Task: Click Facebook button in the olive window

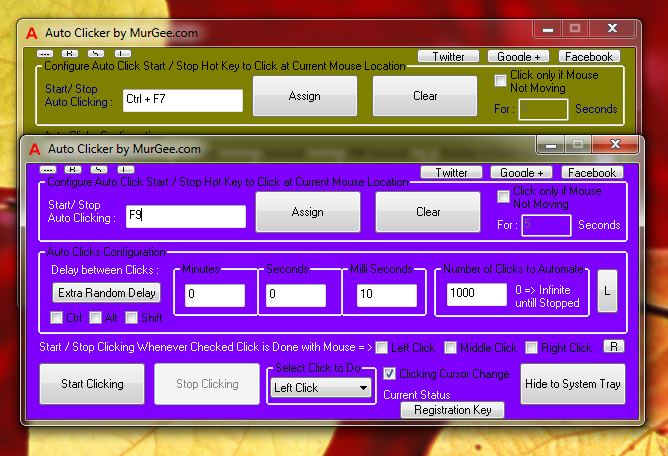Action: pos(589,57)
